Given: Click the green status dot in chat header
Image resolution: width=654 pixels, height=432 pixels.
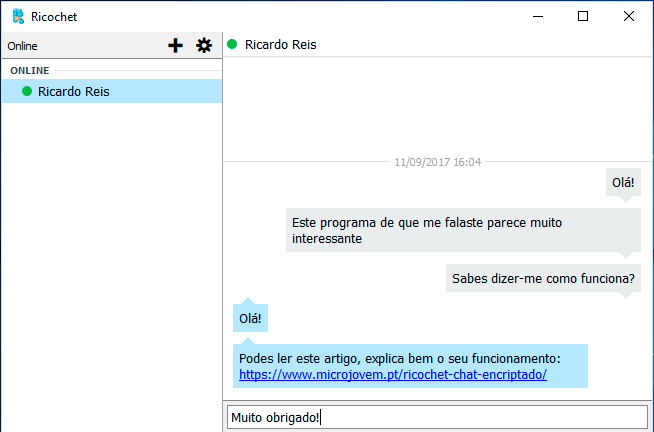Looking at the screenshot, I should [232, 44].
